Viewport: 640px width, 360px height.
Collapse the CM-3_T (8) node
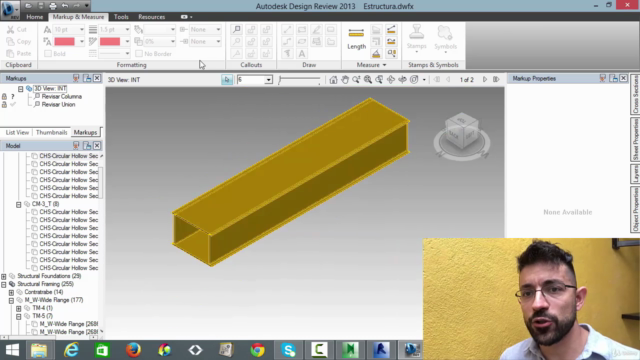18,204
